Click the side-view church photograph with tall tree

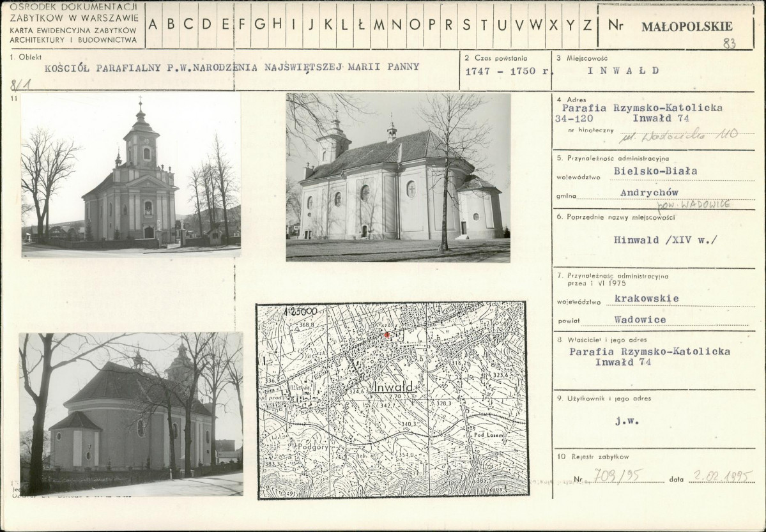(398, 177)
